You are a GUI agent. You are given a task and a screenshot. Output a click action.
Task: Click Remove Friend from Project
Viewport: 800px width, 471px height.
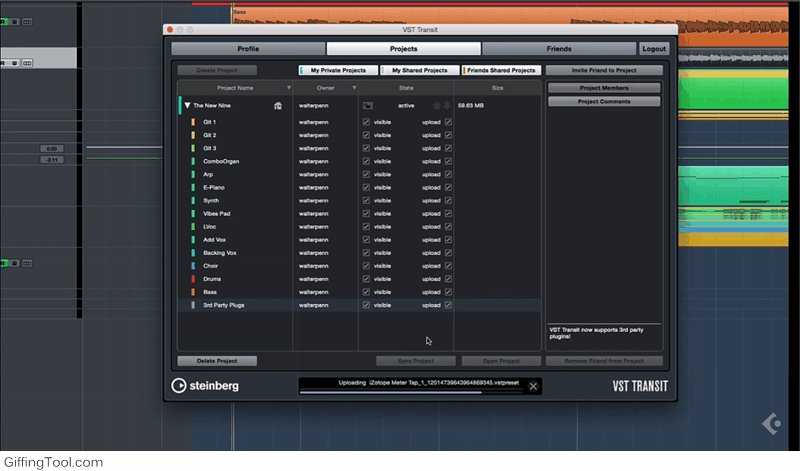coord(604,361)
